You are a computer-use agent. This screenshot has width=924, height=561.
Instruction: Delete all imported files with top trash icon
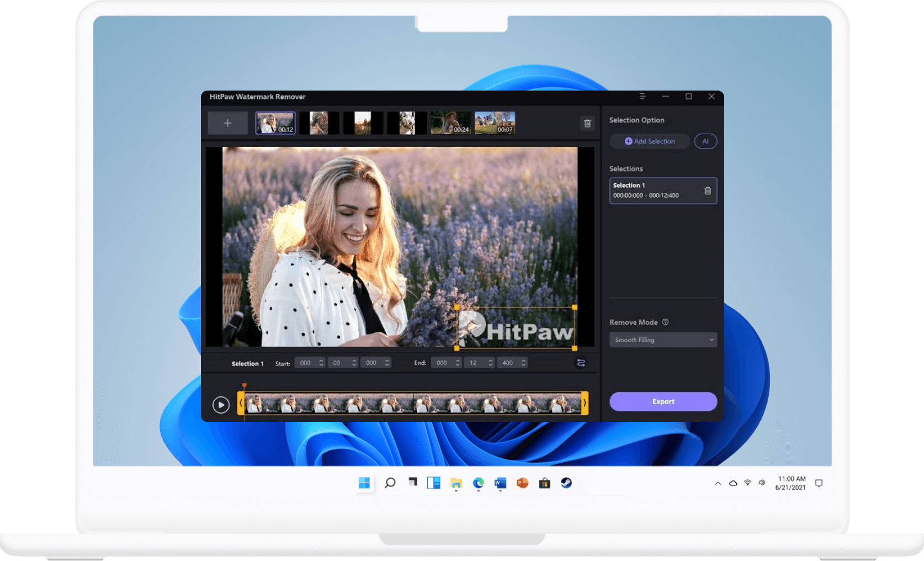(x=587, y=124)
